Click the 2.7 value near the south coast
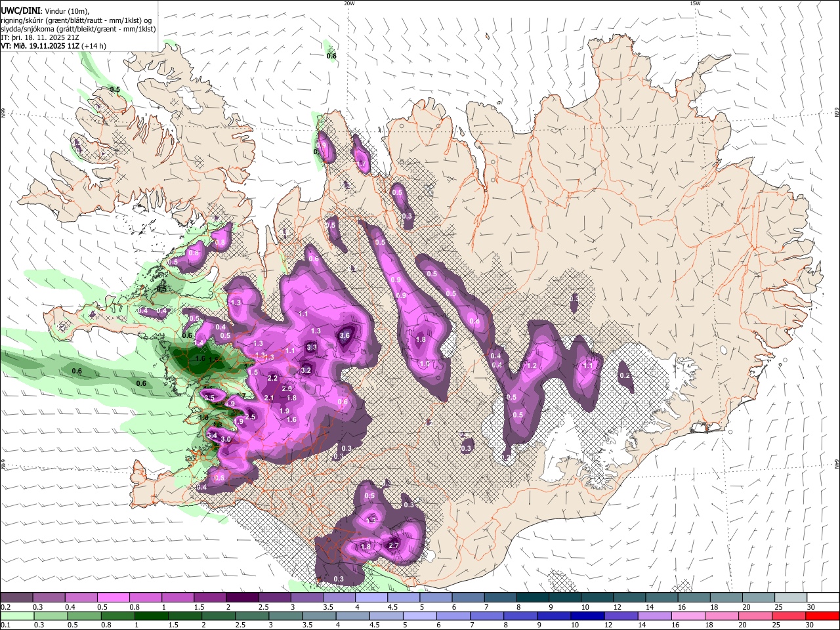The width and height of the screenshot is (840, 630). 394,545
